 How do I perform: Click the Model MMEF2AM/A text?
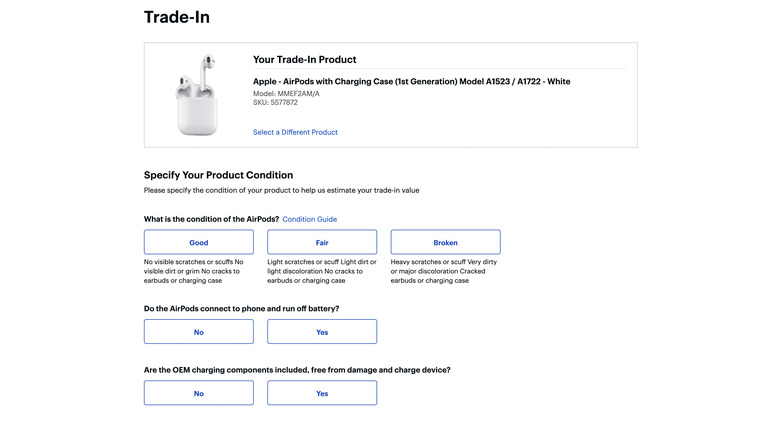coord(286,94)
